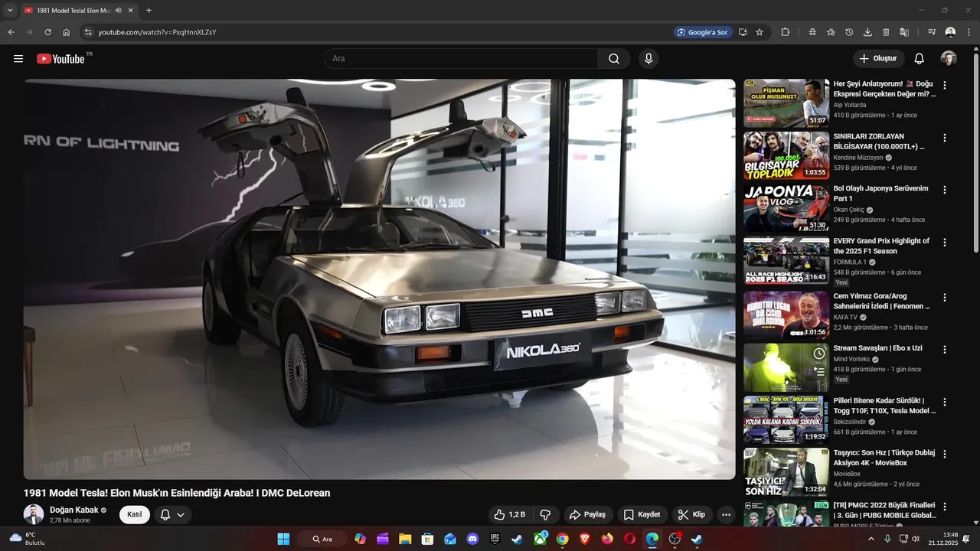The height and width of the screenshot is (551, 980).
Task: Click the trash can icon in browser toolbar
Action: [x=886, y=32]
